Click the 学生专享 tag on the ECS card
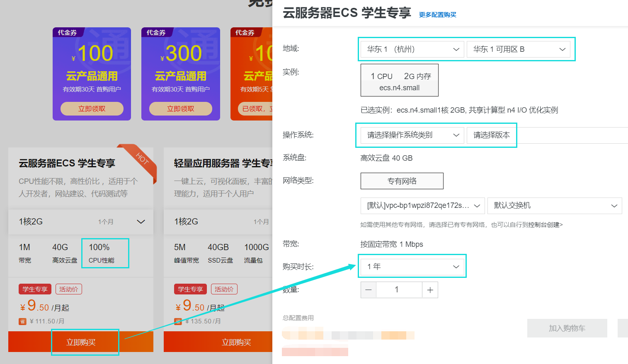Image resolution: width=628 pixels, height=364 pixels. [x=35, y=289]
